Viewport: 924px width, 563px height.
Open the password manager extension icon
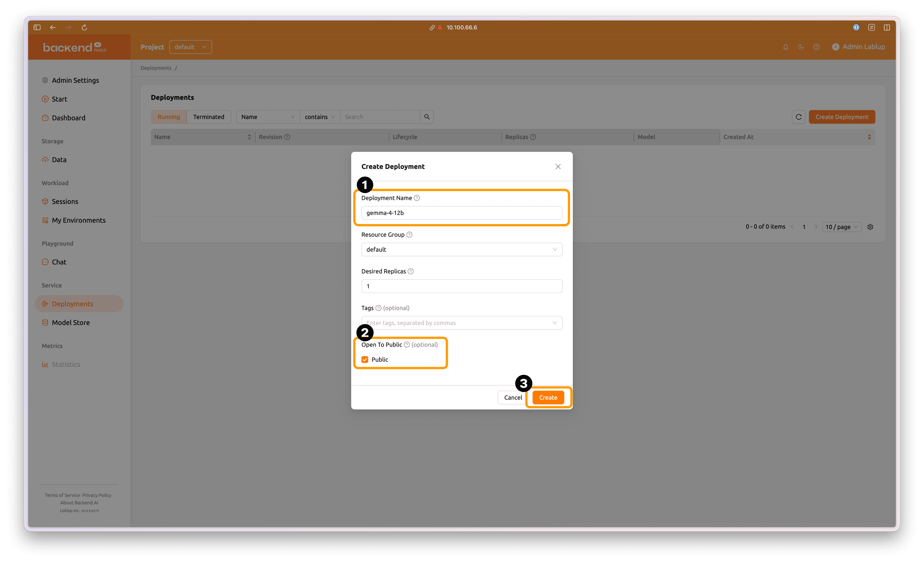(856, 27)
